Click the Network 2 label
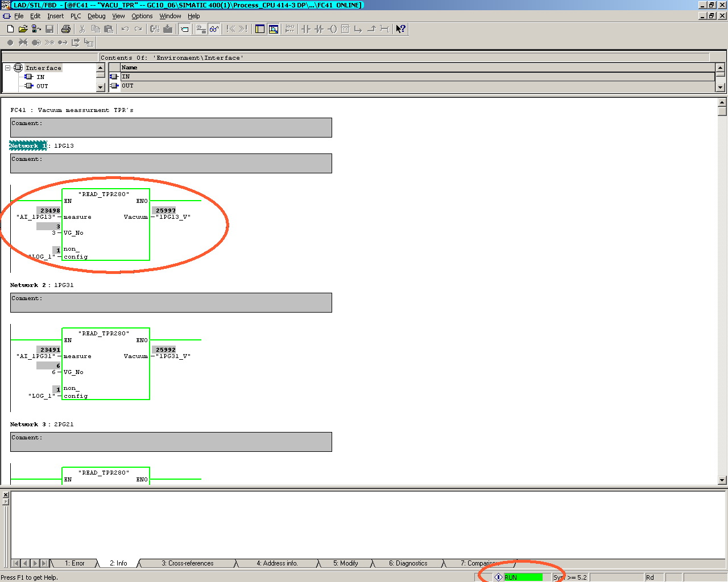Viewport: 728px width, 582px height. [x=28, y=285]
